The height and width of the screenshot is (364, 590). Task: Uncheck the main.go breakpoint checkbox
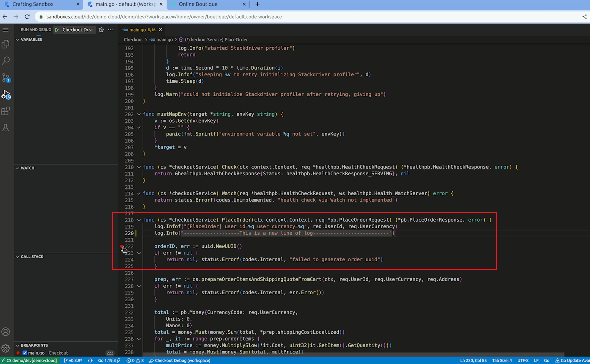(x=25, y=353)
